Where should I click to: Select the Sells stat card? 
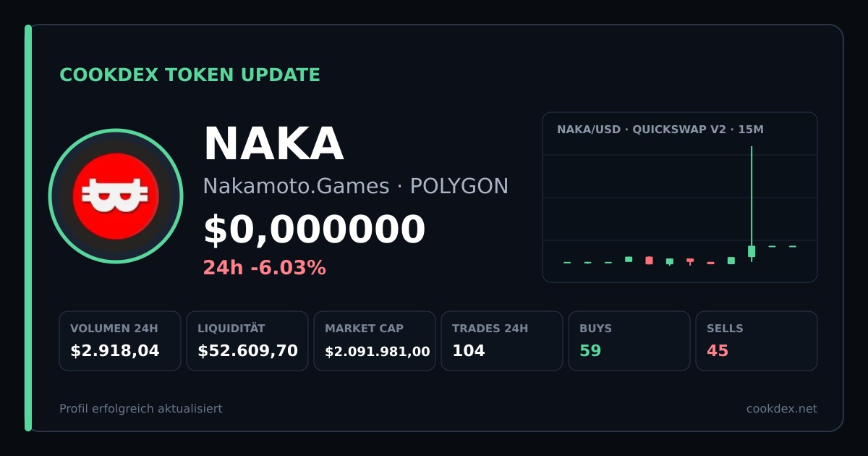pos(757,341)
